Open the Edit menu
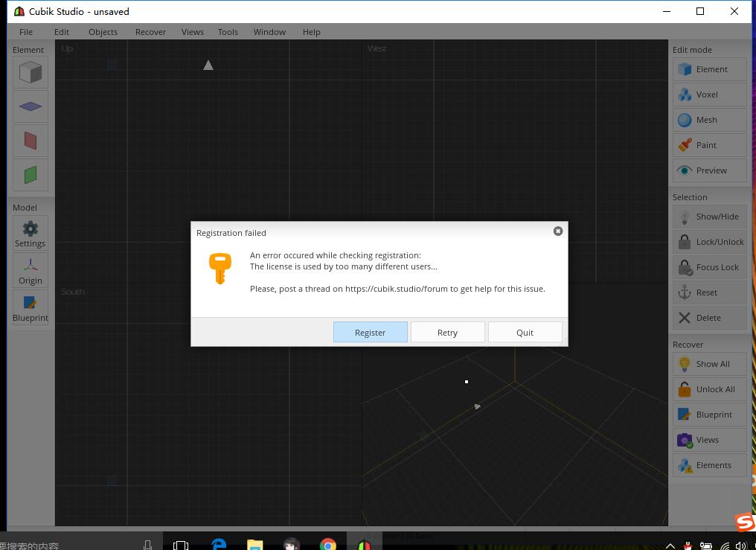This screenshot has height=550, width=756. click(x=62, y=32)
